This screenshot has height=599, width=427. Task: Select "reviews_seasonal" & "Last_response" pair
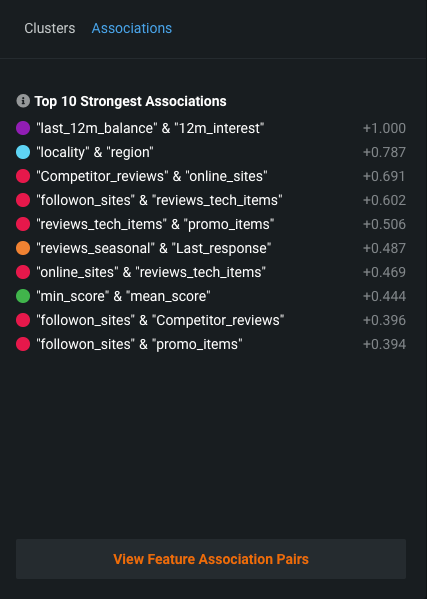(x=211, y=248)
